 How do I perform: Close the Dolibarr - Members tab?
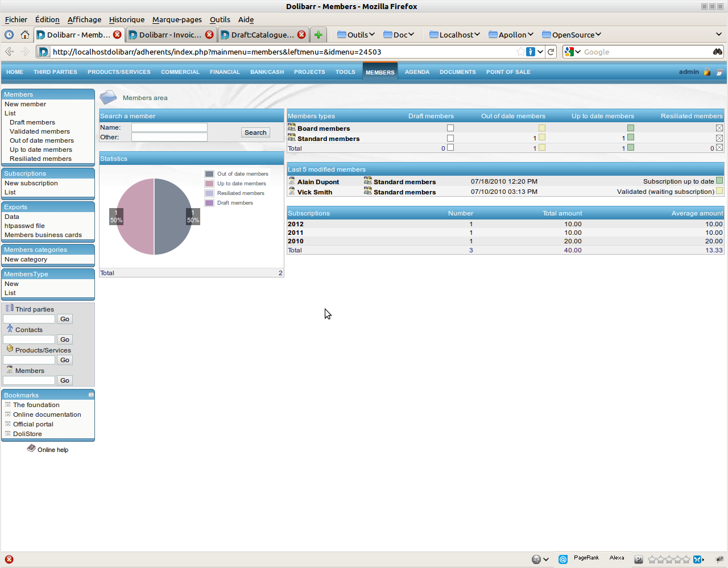117,35
